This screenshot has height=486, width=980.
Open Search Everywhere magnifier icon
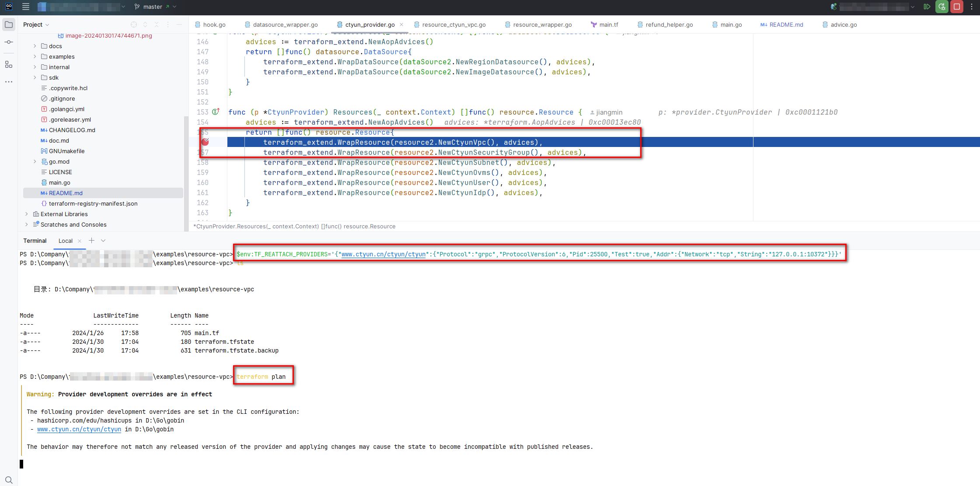9,480
